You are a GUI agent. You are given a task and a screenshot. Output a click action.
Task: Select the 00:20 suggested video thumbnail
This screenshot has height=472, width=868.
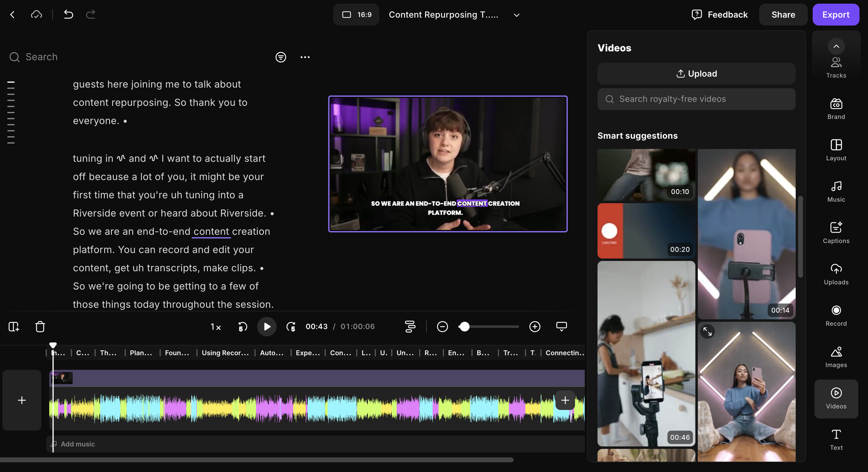tap(646, 231)
